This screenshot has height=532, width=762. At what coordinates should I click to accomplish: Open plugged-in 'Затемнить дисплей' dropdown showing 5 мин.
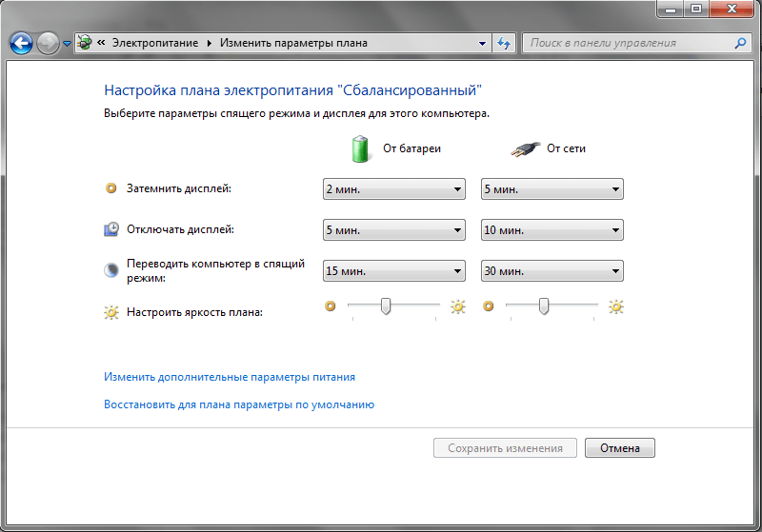coord(551,189)
